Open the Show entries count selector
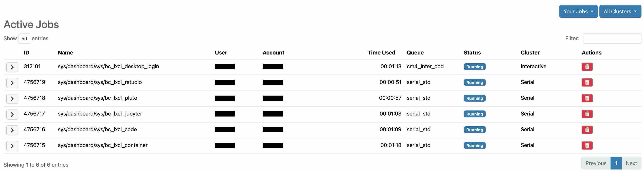Image resolution: width=644 pixels, height=172 pixels. [24, 39]
